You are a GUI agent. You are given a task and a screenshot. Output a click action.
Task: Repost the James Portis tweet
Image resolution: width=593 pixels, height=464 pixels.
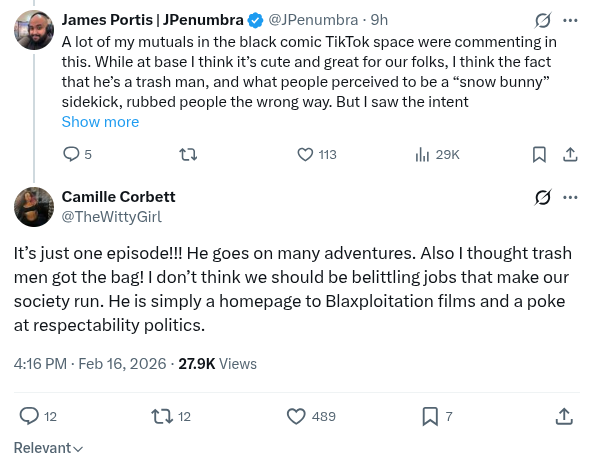[188, 154]
